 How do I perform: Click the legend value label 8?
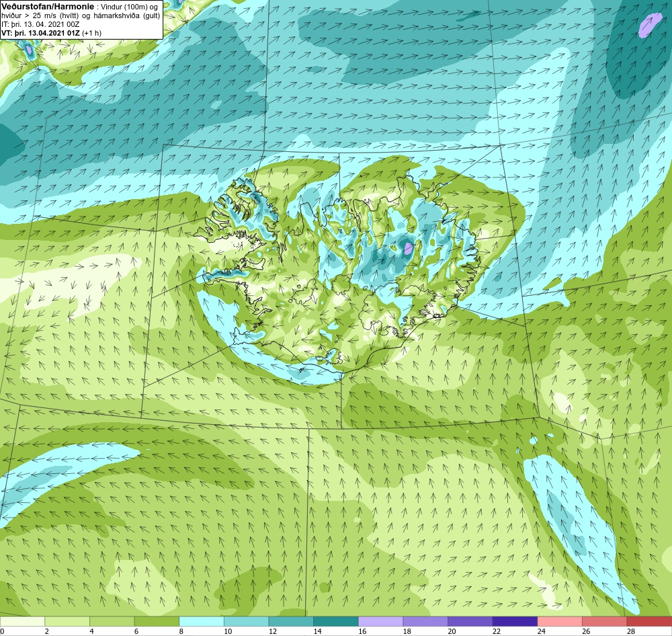pos(181,631)
